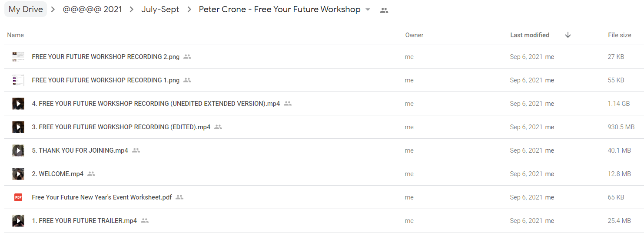This screenshot has width=644, height=242.
Task: Click the video icon of 3. WORKSHOP RECORDING (EDITED).mp4
Action: (18, 127)
